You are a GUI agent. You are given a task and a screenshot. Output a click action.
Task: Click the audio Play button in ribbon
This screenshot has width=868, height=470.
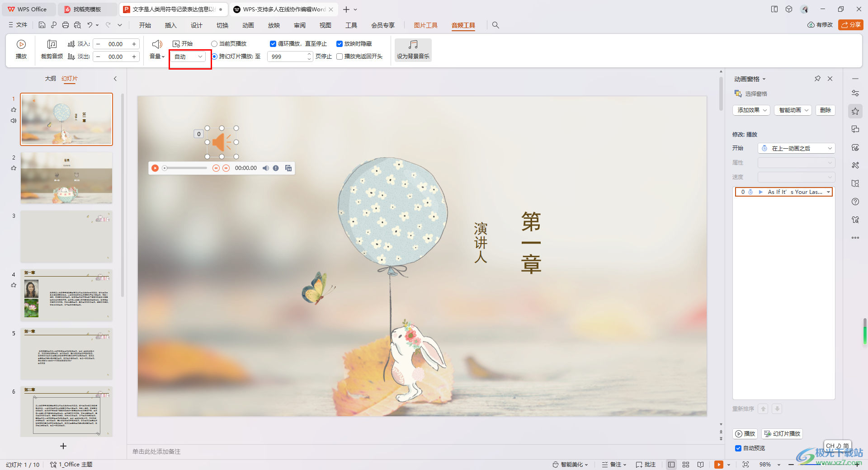(x=21, y=50)
